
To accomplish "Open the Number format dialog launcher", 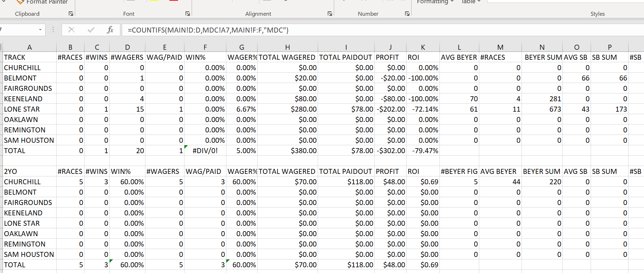I will point(407,14).
